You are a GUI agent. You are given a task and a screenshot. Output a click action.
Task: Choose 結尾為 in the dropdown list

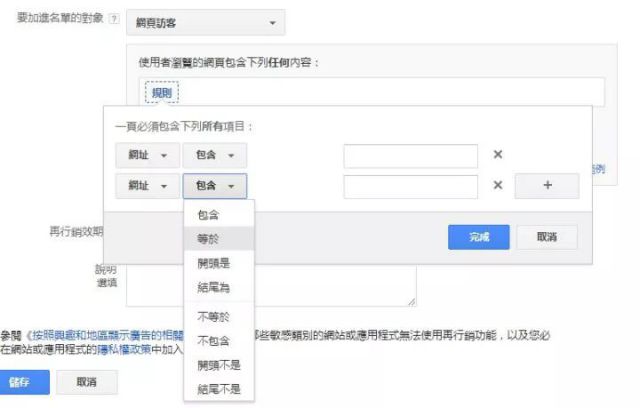213,288
